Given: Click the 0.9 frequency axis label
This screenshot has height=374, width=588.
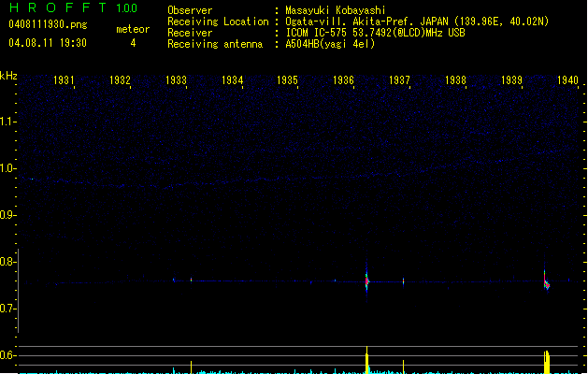Looking at the screenshot, I should [7, 215].
